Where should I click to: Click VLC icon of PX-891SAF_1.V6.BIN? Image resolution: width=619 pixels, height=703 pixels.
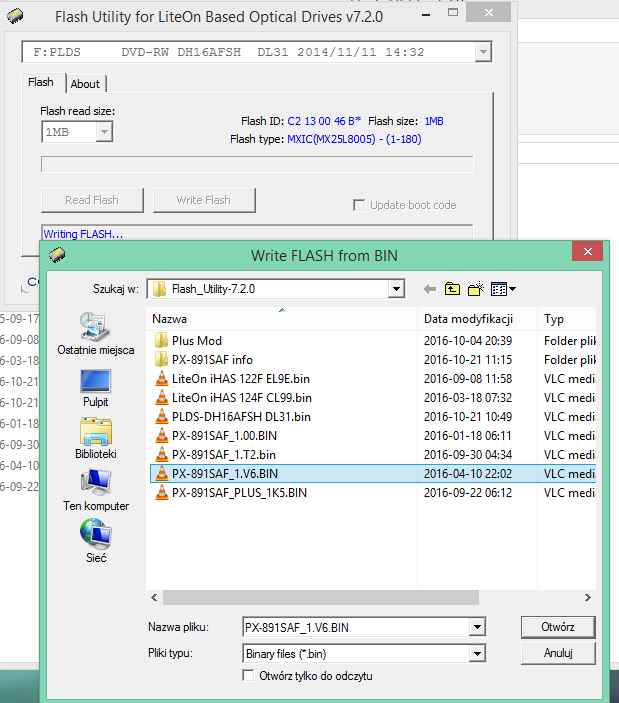pos(161,473)
